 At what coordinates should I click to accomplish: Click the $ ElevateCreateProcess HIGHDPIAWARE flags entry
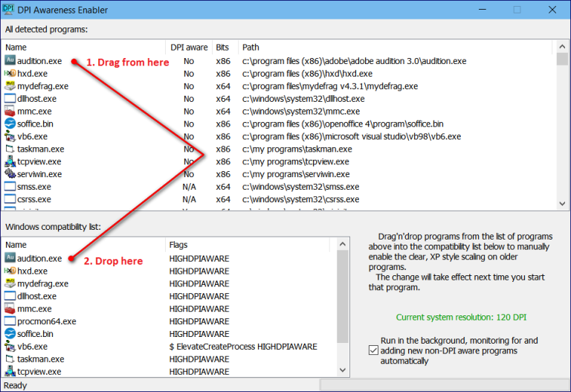coord(243,347)
